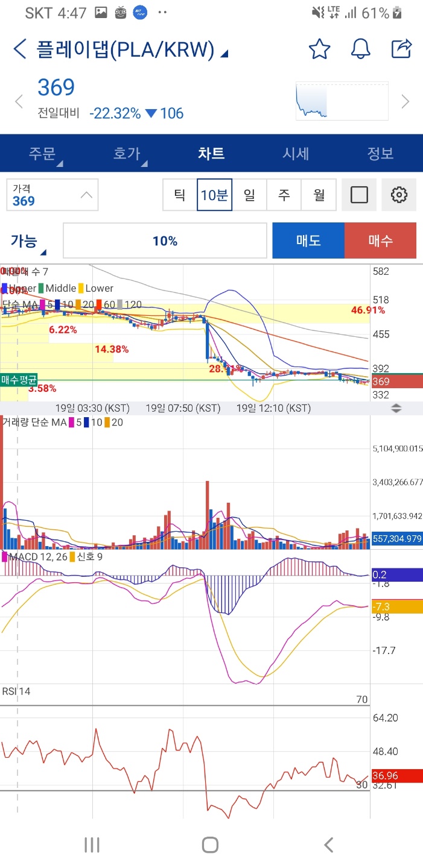This screenshot has width=423, height=868.
Task: Click the 557,304.979 volume value tag
Action: pyautogui.click(x=396, y=538)
